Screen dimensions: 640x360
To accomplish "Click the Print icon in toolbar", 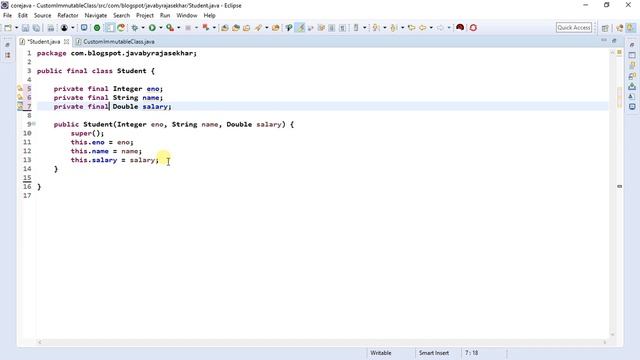I will click(51, 28).
